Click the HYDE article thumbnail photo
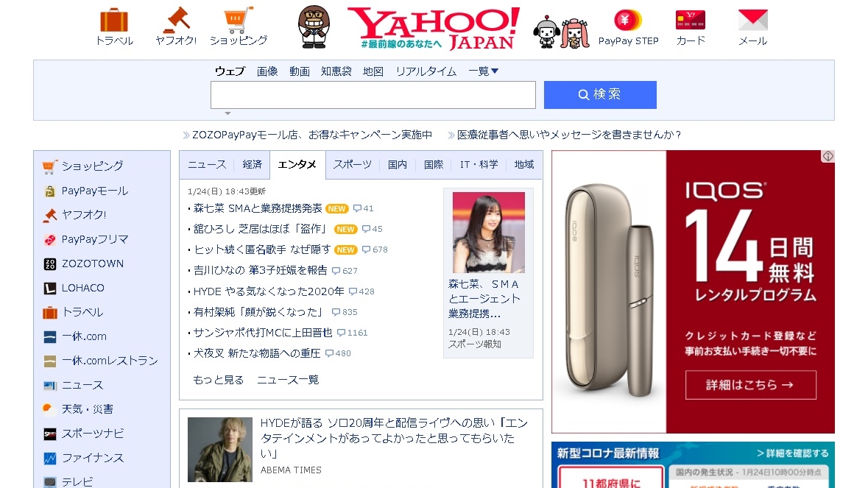Viewport: 868px width, 488px height. click(220, 450)
